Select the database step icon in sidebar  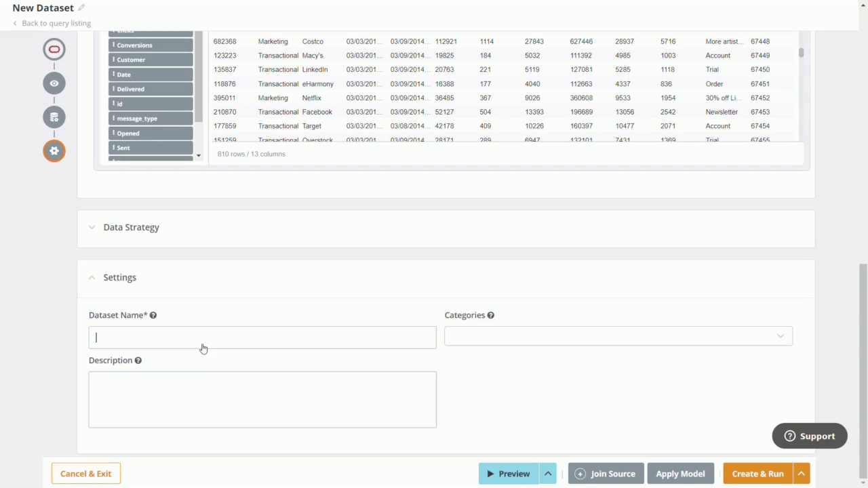pyautogui.click(x=54, y=117)
